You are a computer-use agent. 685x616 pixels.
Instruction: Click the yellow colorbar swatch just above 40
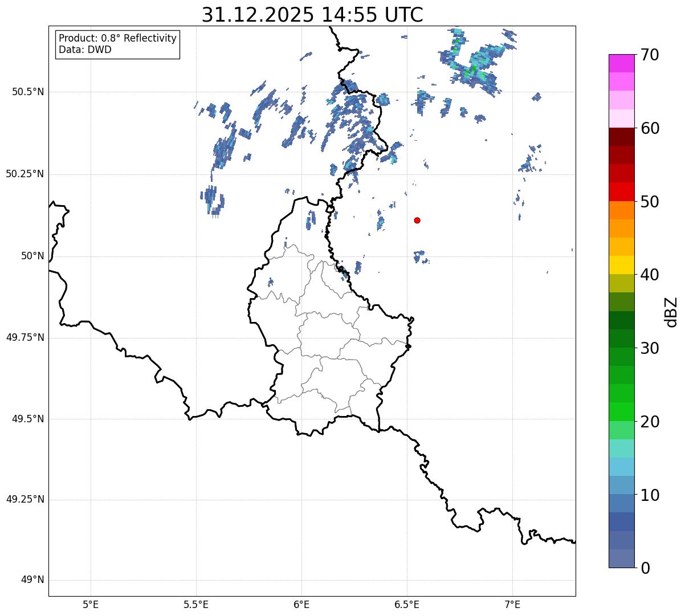tap(621, 265)
